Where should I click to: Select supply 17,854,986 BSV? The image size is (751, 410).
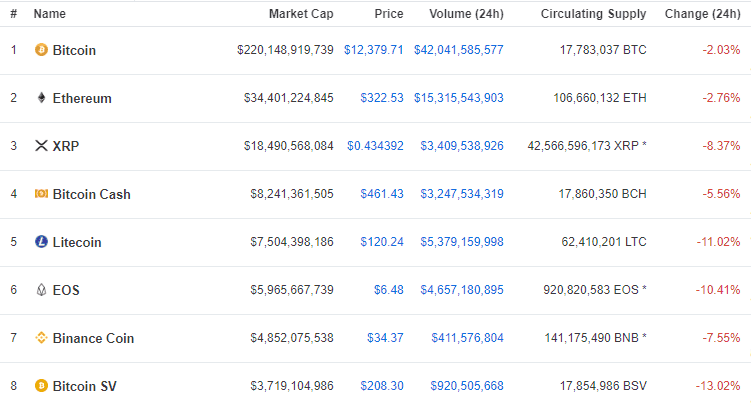point(603,386)
